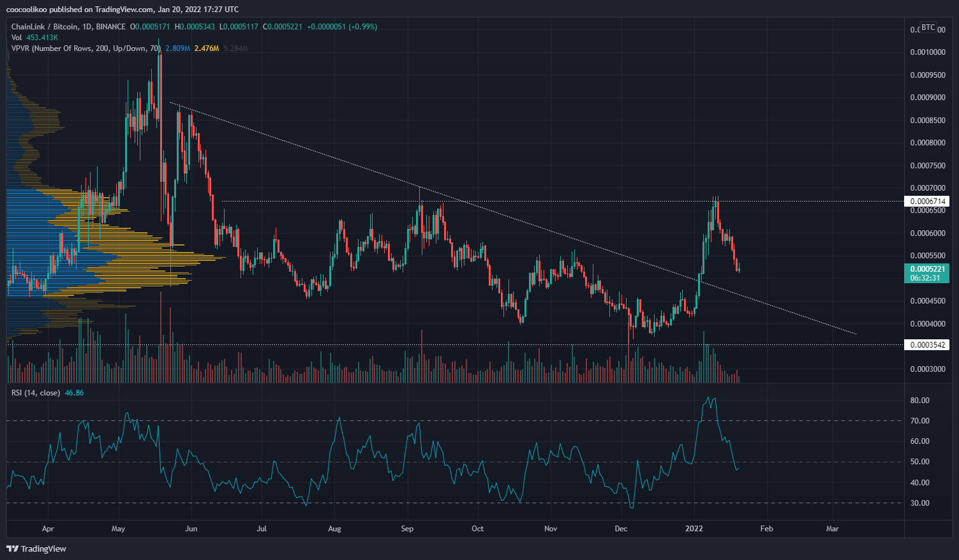
Task: Click the 0.0010000 price axis label
Action: tap(928, 52)
